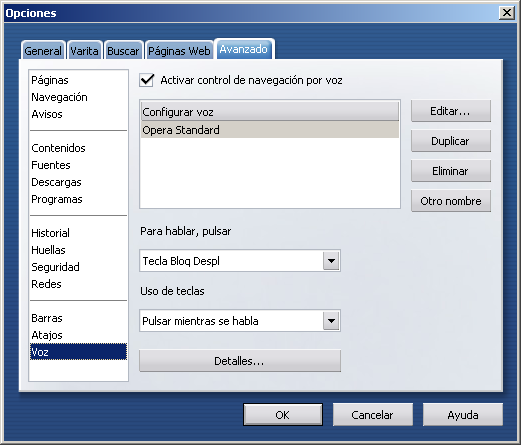Click the Eliminar button
Screen dimensions: 521x445
(451, 171)
